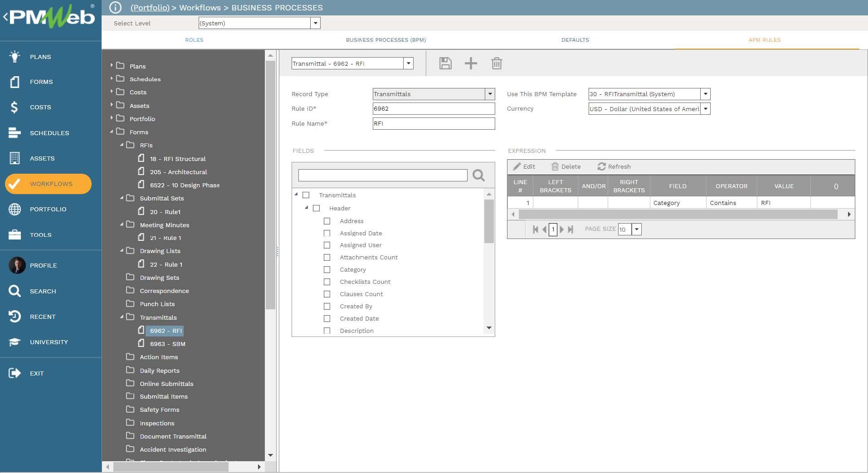Check the Assigned Date checkbox

tap(327, 233)
